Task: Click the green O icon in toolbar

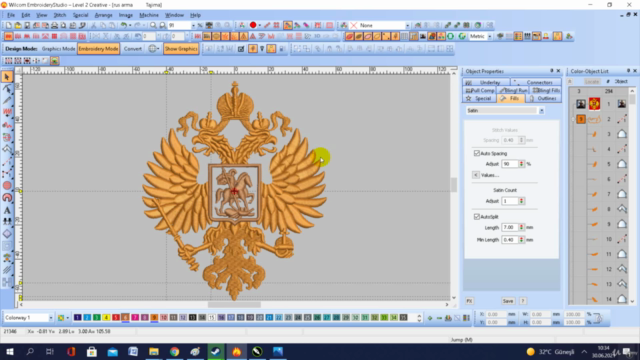Action: [x=451, y=36]
